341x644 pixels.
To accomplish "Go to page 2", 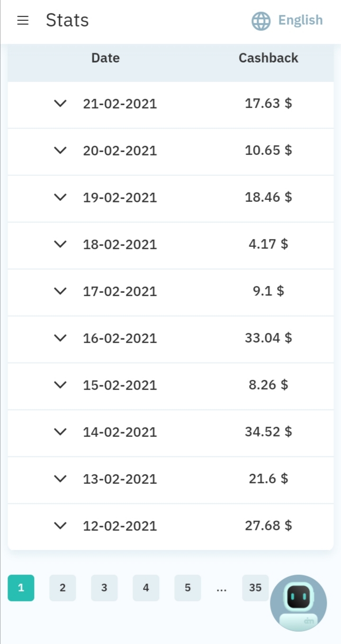I will click(63, 588).
